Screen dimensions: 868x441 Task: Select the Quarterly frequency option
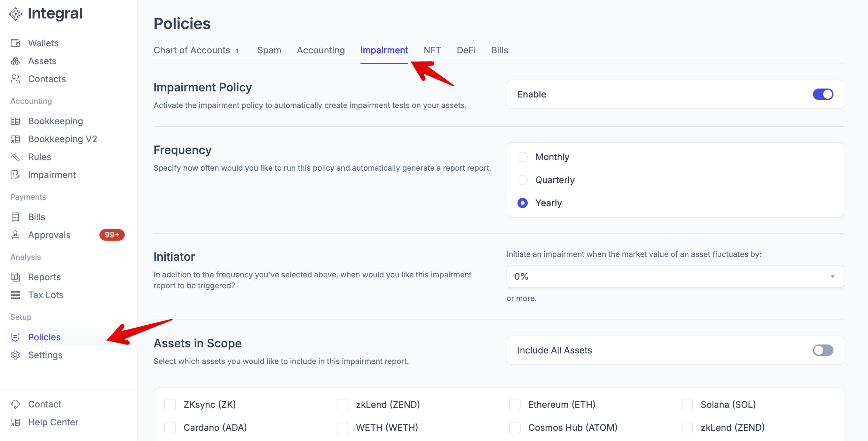click(523, 180)
